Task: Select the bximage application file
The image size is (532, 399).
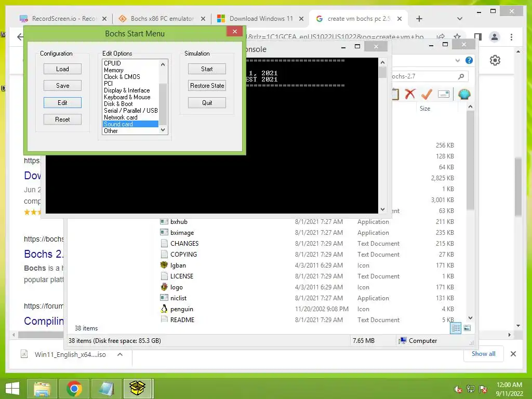Action: pyautogui.click(x=182, y=233)
